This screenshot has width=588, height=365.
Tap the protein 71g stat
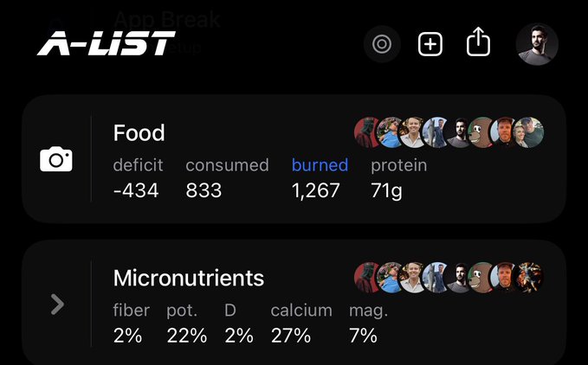pyautogui.click(x=386, y=190)
